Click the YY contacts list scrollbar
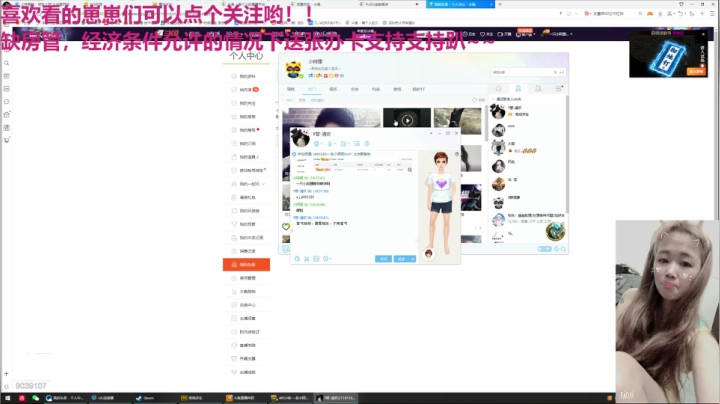The width and height of the screenshot is (720, 404). pyautogui.click(x=567, y=154)
